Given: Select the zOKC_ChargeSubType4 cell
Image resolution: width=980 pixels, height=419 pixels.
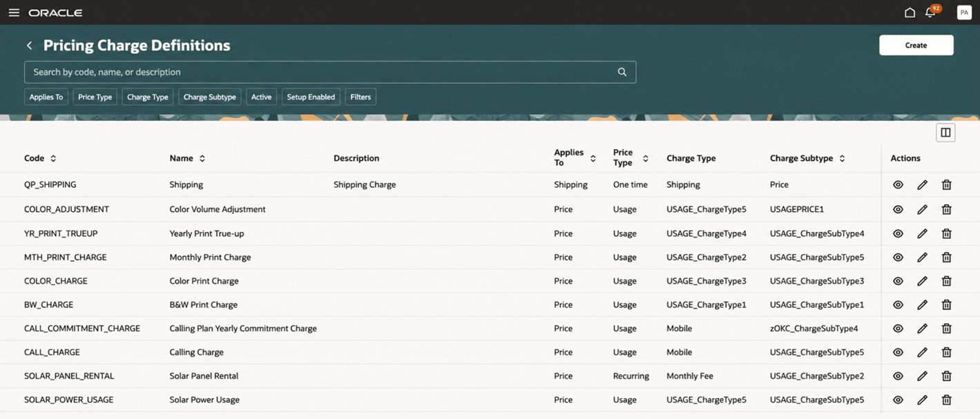Looking at the screenshot, I should (x=814, y=329).
